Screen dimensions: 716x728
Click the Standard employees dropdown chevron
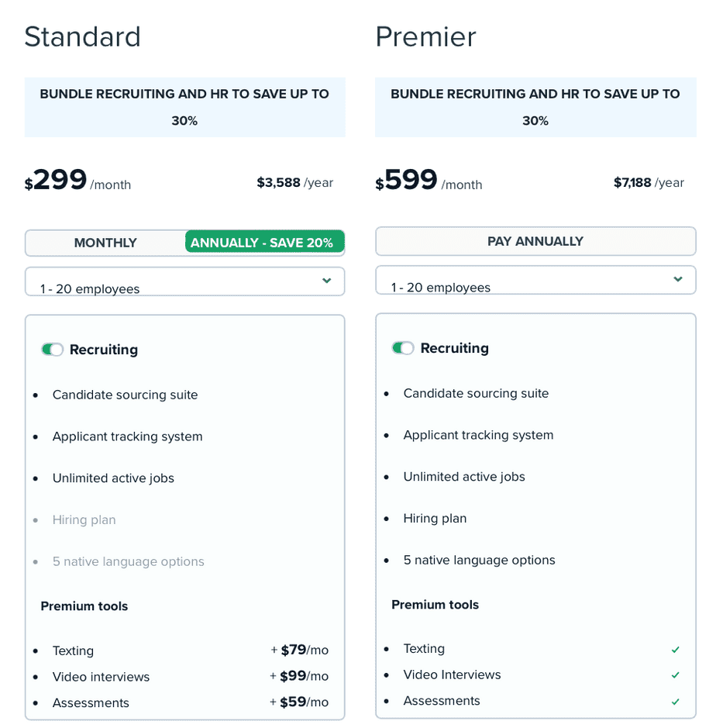327,281
